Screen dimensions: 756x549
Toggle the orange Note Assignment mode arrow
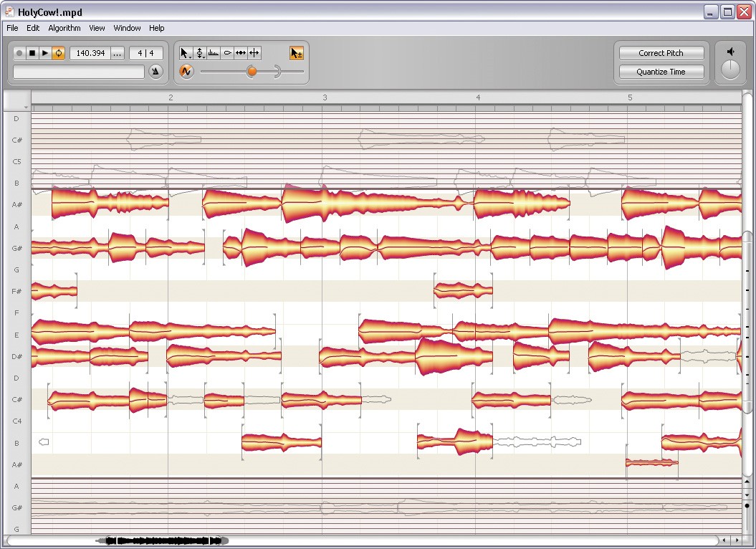(297, 53)
